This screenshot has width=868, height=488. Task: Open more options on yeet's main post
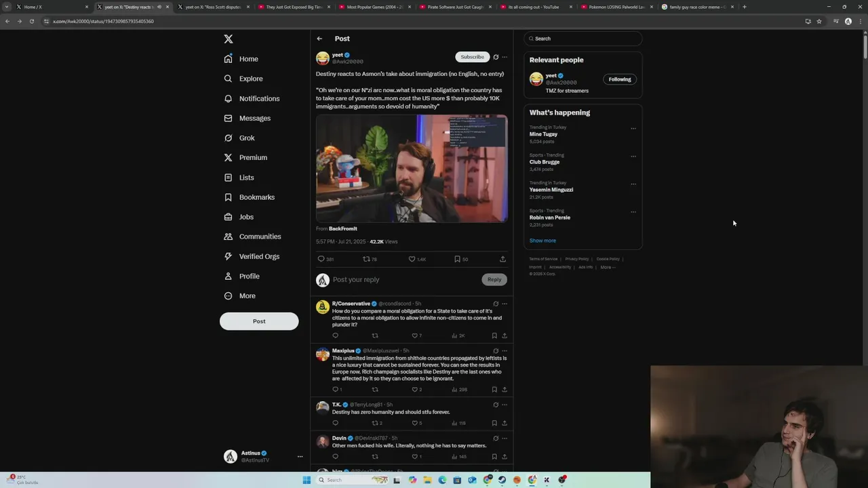click(505, 57)
